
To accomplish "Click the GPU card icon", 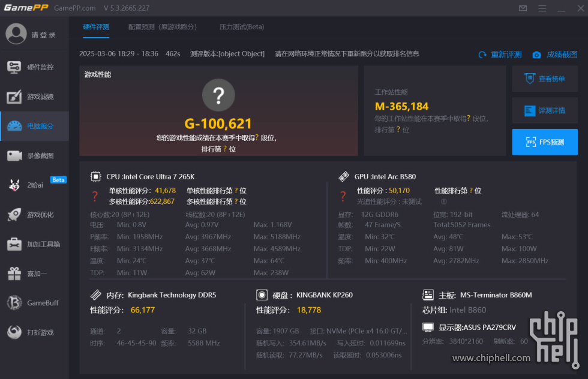I will 344,176.
